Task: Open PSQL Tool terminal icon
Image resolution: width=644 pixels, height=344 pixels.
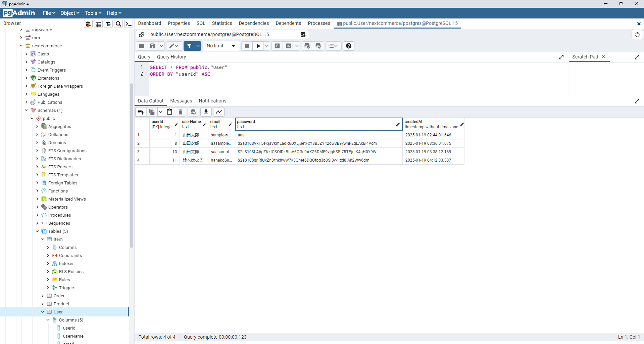Action: click(129, 24)
